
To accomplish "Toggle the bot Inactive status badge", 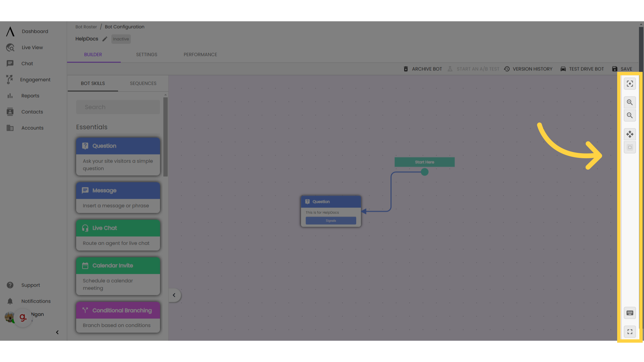I will click(121, 39).
